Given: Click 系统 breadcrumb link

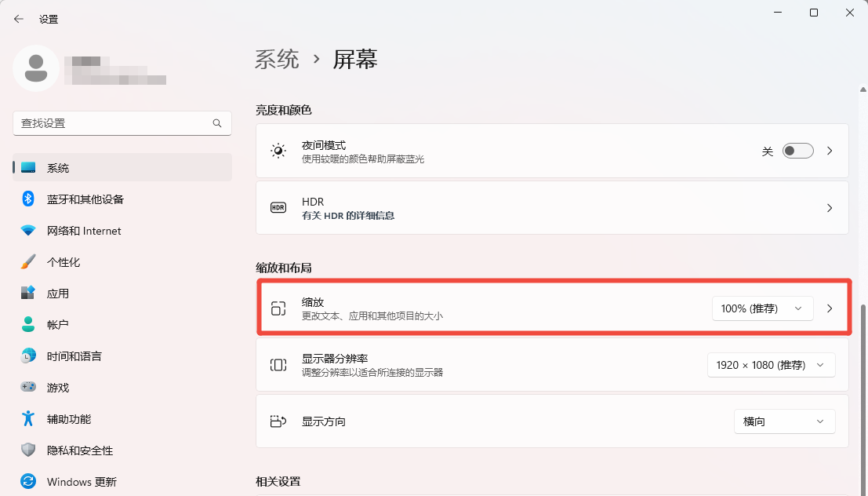Looking at the screenshot, I should tap(277, 59).
